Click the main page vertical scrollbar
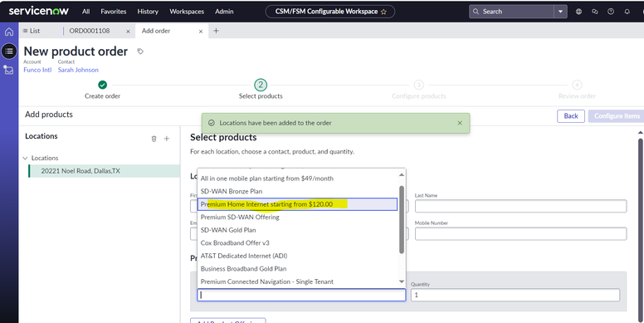This screenshot has height=323, width=644. (640, 230)
